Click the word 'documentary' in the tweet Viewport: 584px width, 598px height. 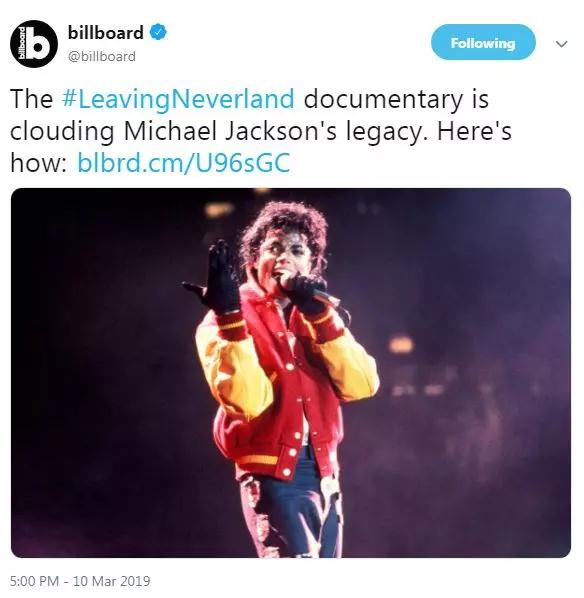(x=383, y=99)
